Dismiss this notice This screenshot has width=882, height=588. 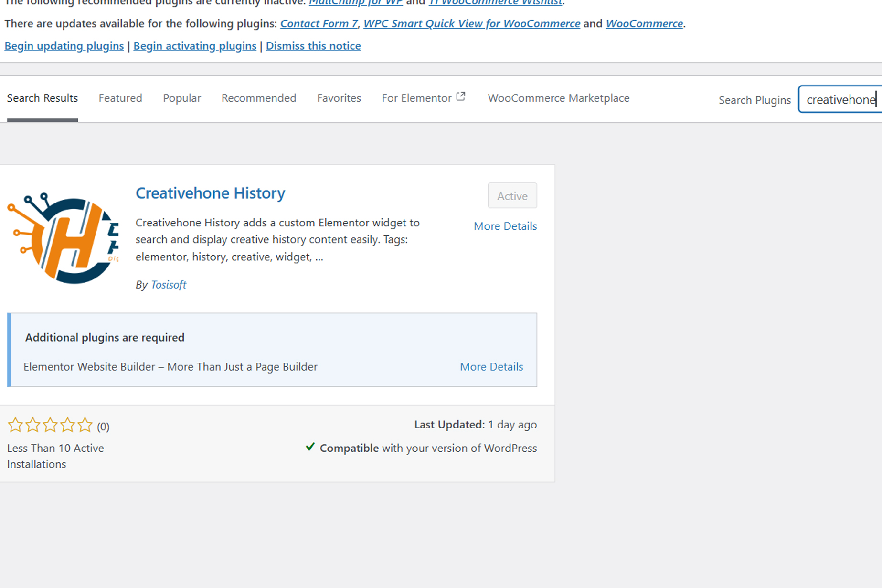pyautogui.click(x=313, y=46)
